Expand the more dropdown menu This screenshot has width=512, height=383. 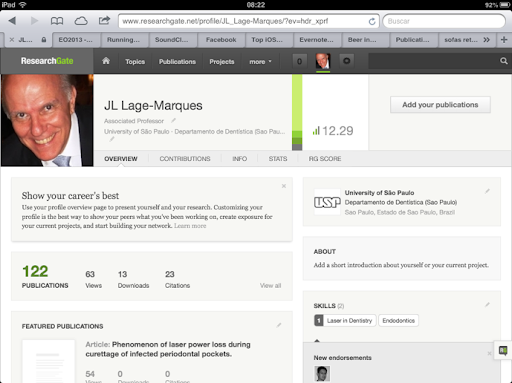(x=260, y=62)
